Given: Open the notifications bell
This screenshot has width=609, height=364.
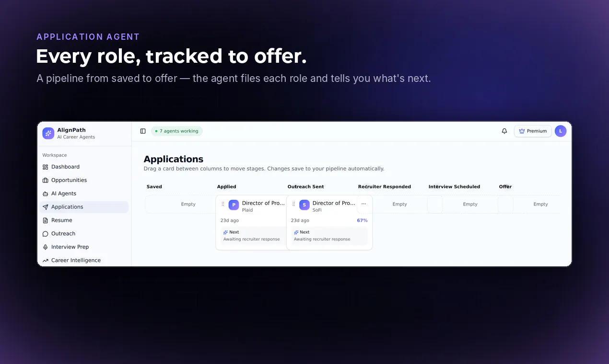Looking at the screenshot, I should [504, 131].
